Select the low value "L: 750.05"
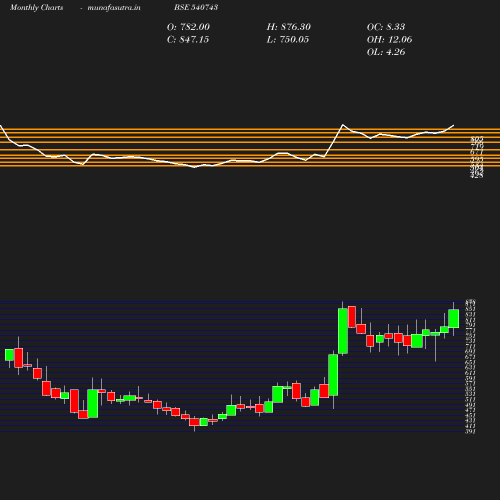Image resolution: width=500 pixels, height=500 pixels. tap(288, 40)
